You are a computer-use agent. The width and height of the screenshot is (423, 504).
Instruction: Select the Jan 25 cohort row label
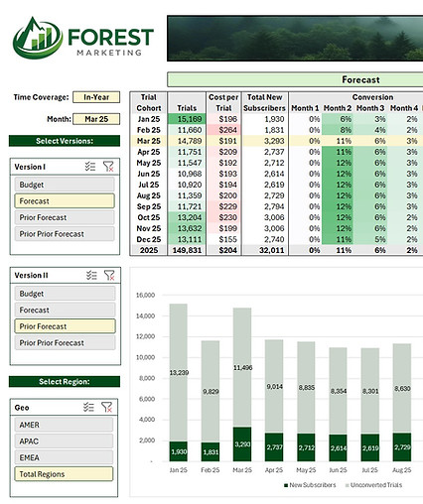149,119
